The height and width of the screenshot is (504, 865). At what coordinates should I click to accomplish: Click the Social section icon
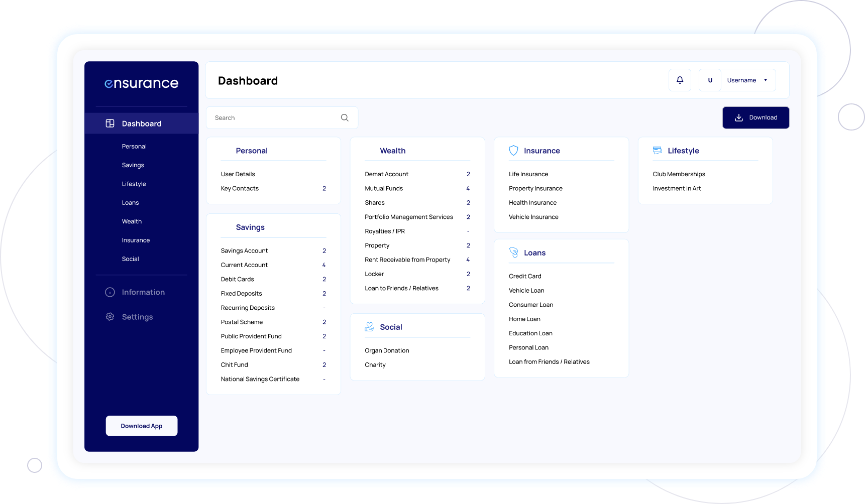369,327
